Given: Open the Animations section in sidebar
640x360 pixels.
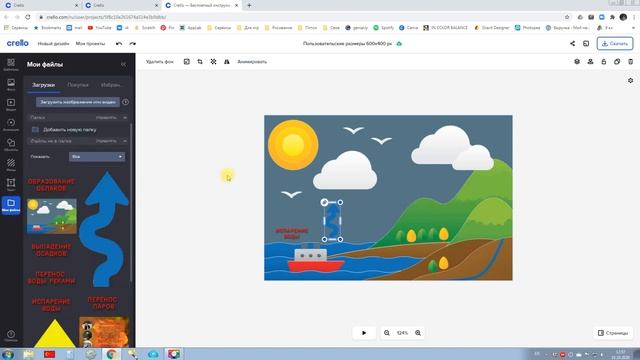Looking at the screenshot, I should coord(11,124).
